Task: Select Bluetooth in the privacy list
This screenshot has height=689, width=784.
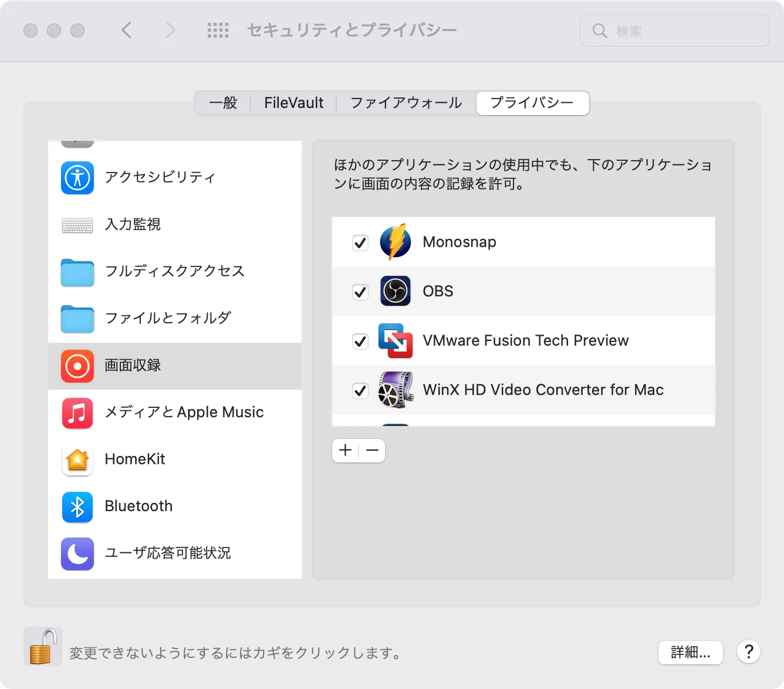Action: [x=175, y=507]
